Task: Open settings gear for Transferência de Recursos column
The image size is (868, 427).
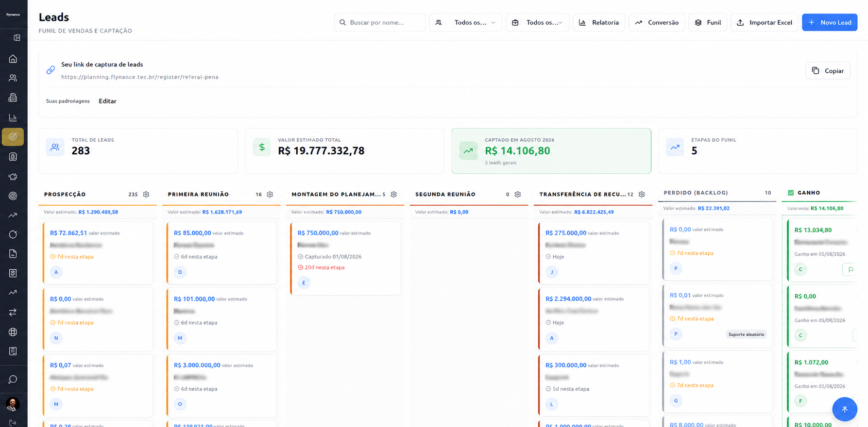Action: 642,194
